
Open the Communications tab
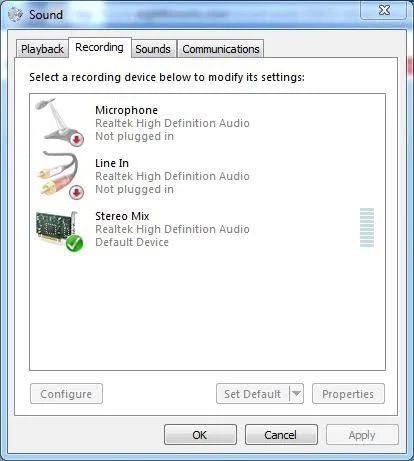pos(221,49)
